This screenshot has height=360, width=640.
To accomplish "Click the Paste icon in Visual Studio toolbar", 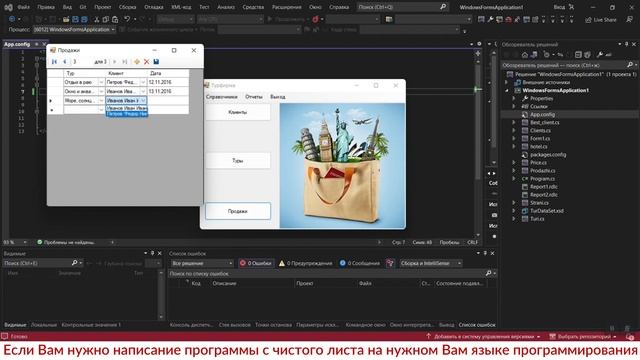I will click(115, 19).
